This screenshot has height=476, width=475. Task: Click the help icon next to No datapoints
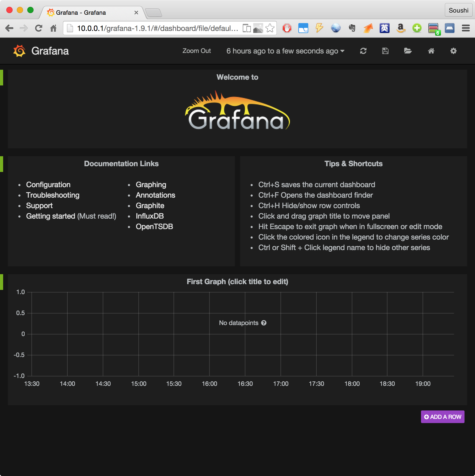point(264,323)
